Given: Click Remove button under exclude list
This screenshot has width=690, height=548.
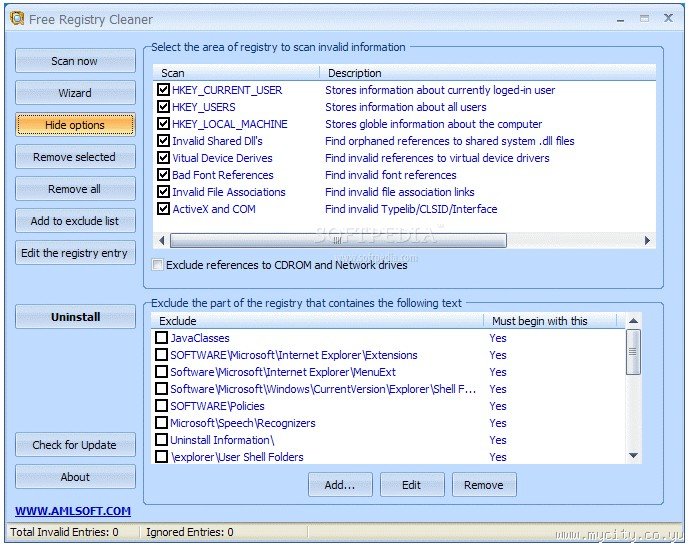Looking at the screenshot, I should click(x=484, y=485).
